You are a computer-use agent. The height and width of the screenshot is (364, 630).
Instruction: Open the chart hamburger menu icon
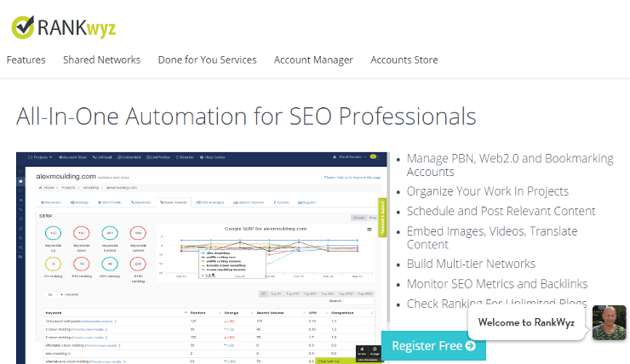(x=369, y=230)
